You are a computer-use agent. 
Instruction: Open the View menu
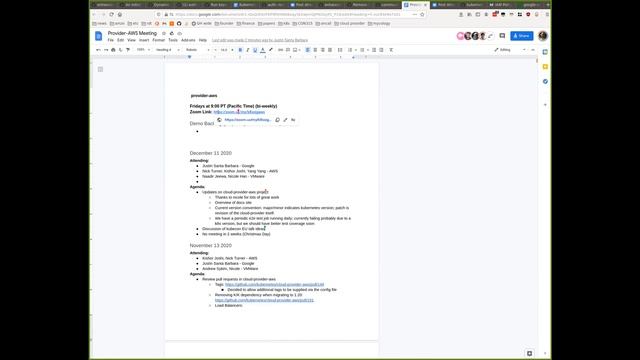click(131, 40)
